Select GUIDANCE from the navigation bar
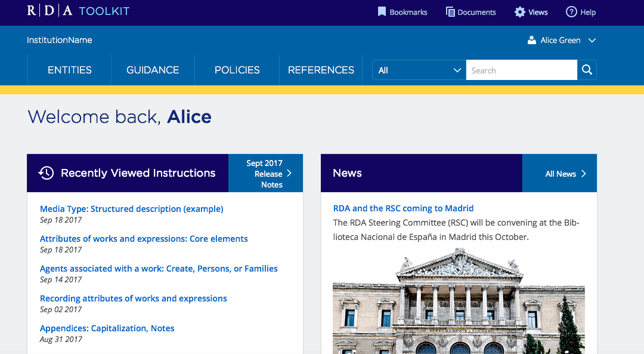 pyautogui.click(x=153, y=70)
